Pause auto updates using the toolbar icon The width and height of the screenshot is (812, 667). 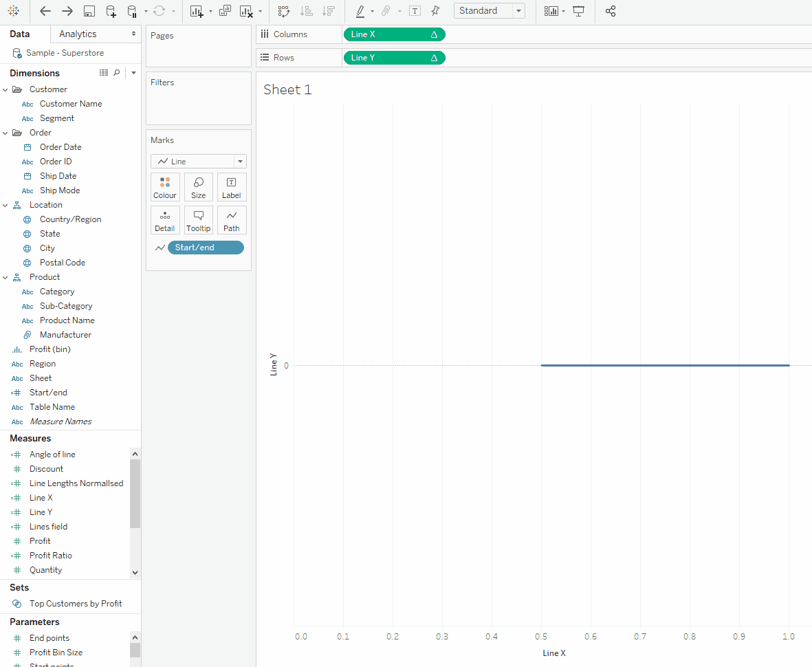(x=133, y=11)
